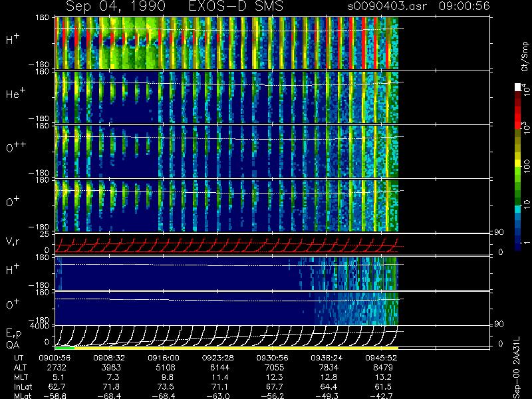
Task: Click inside the O++ spectrogram panel
Action: point(227,152)
